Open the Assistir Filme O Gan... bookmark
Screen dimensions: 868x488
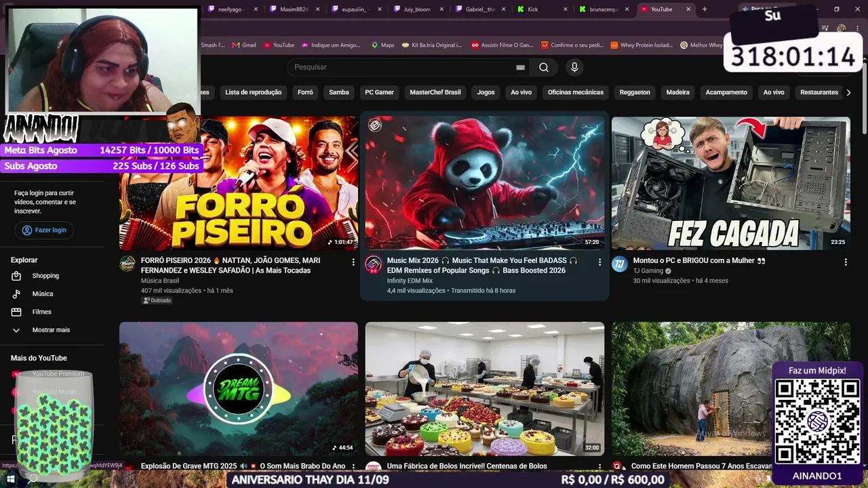[x=502, y=45]
